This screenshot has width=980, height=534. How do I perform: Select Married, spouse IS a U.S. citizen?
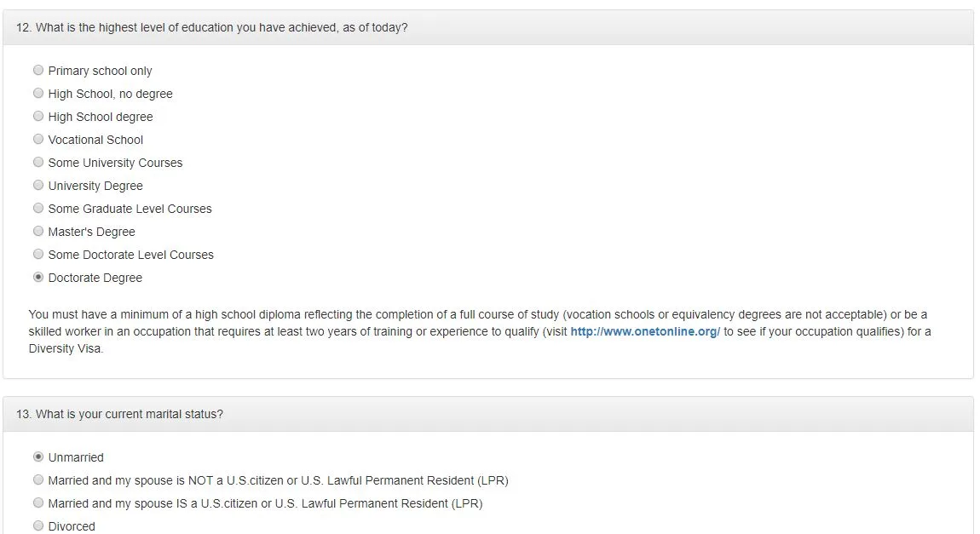coord(38,502)
